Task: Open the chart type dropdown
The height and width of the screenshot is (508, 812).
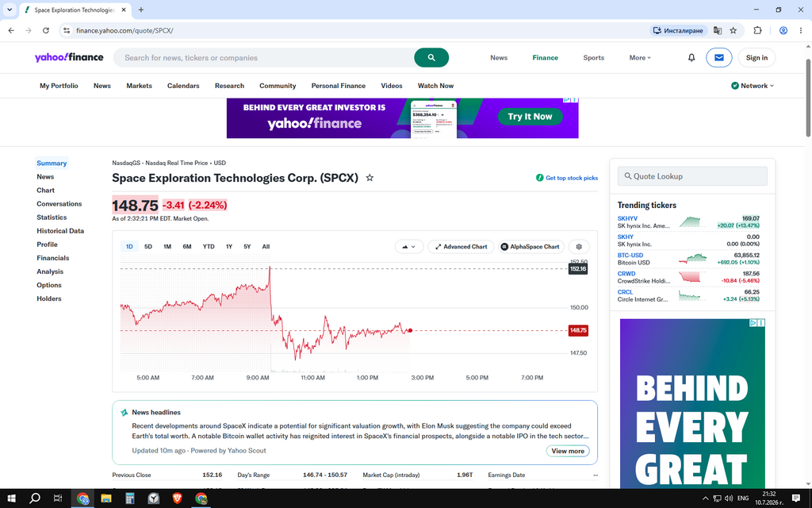Action: tap(409, 247)
